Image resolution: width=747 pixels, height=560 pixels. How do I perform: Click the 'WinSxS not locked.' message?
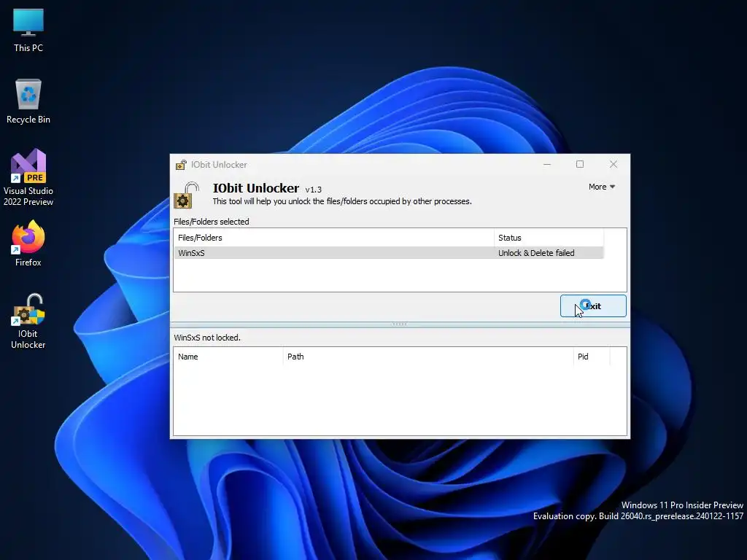207,338
